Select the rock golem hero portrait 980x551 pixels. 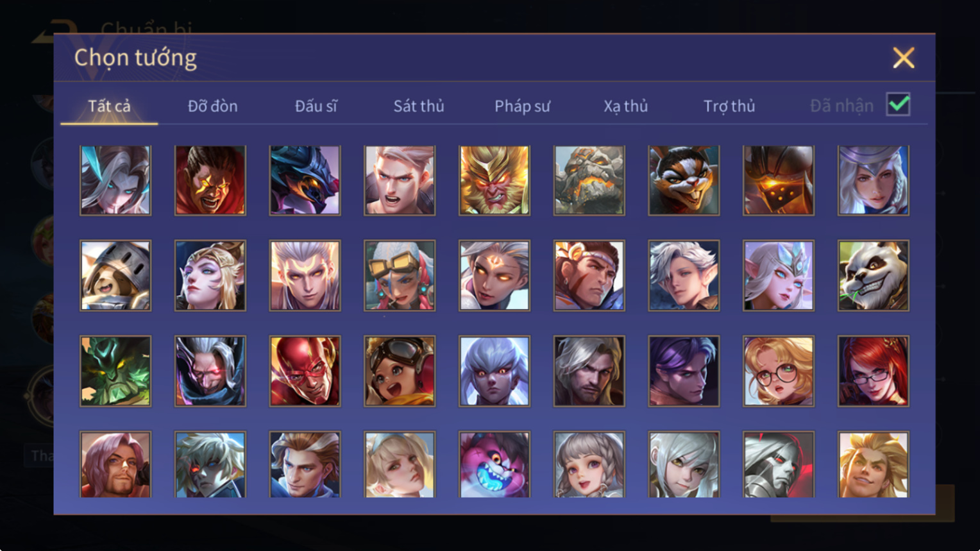(589, 180)
